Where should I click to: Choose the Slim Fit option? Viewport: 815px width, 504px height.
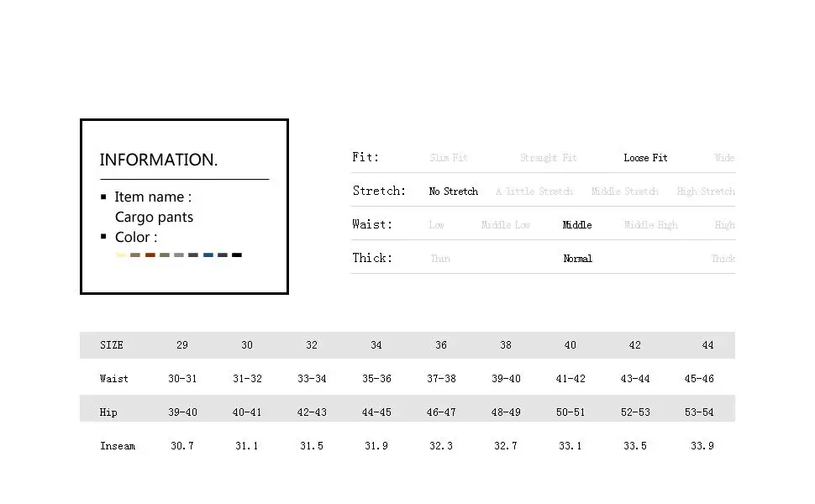tap(448, 158)
